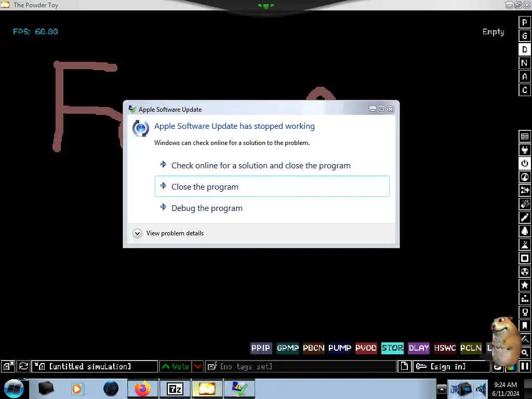The image size is (532, 399).
Task: Open the Powered Materials category icon
Action: (x=525, y=164)
